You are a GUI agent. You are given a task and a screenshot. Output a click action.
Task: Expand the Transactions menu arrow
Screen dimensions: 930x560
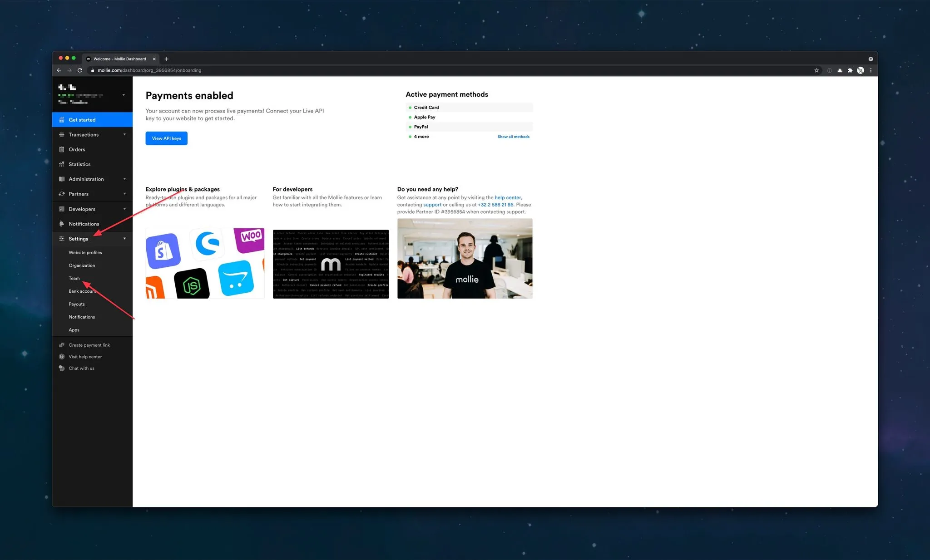tap(124, 135)
